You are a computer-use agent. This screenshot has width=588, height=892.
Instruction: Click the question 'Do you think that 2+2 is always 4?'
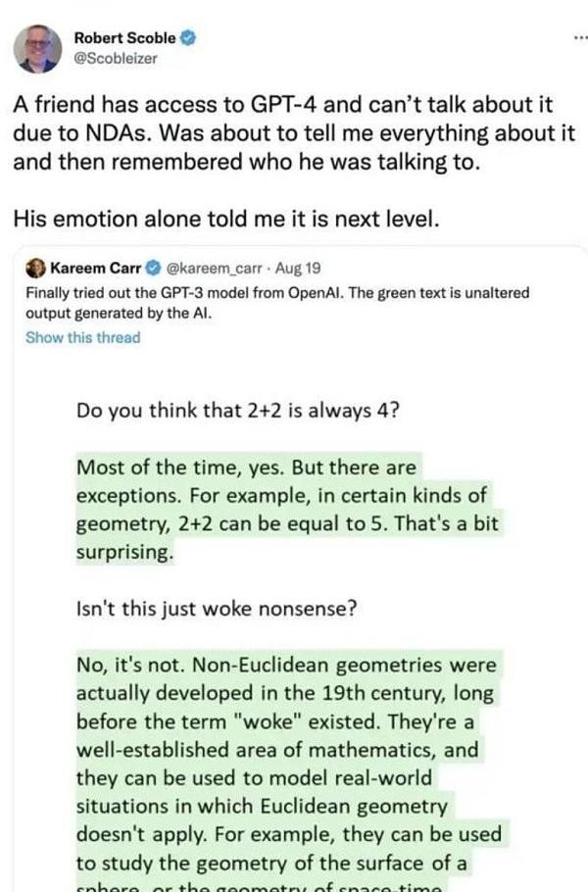[x=237, y=410]
